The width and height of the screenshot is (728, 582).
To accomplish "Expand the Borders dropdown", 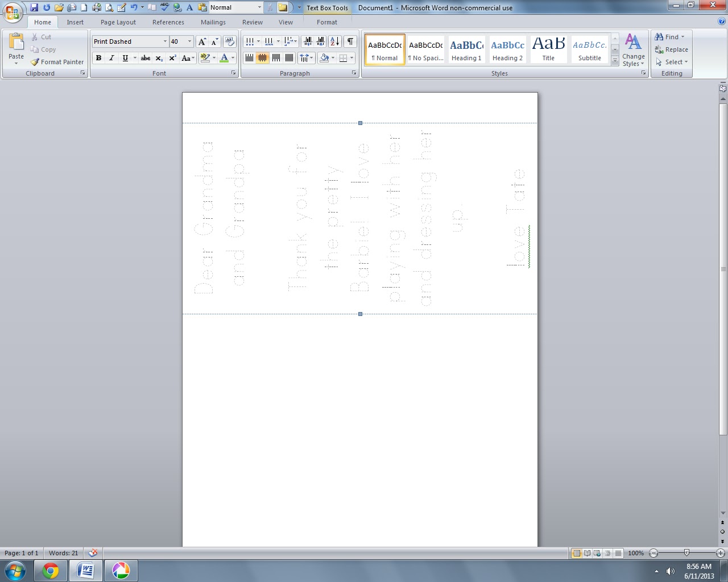I will click(351, 58).
